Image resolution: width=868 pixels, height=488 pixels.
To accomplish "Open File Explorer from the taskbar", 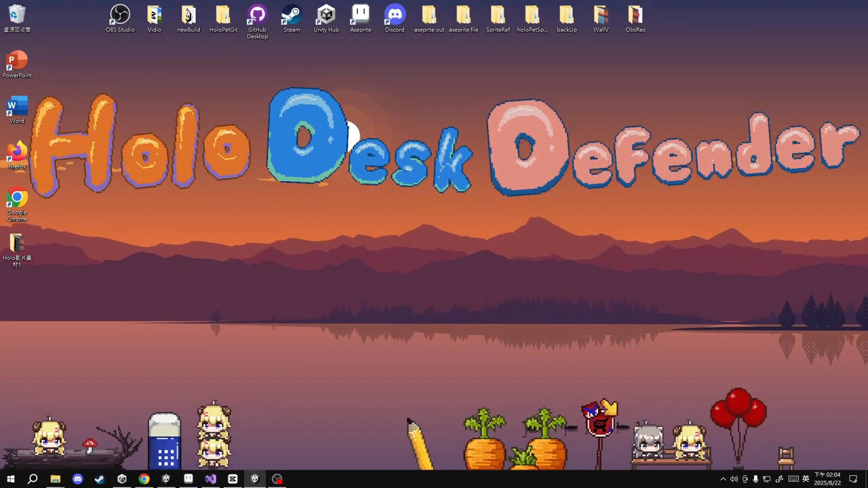I will (55, 479).
